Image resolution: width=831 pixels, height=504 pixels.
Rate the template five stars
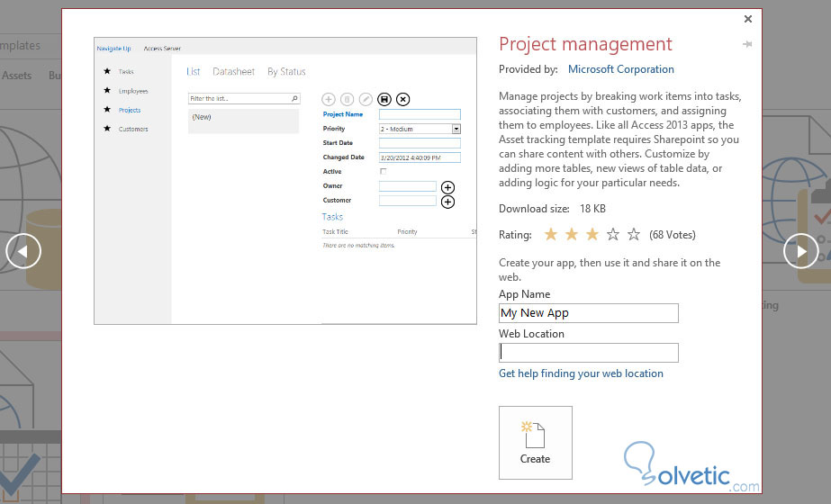tap(633, 234)
